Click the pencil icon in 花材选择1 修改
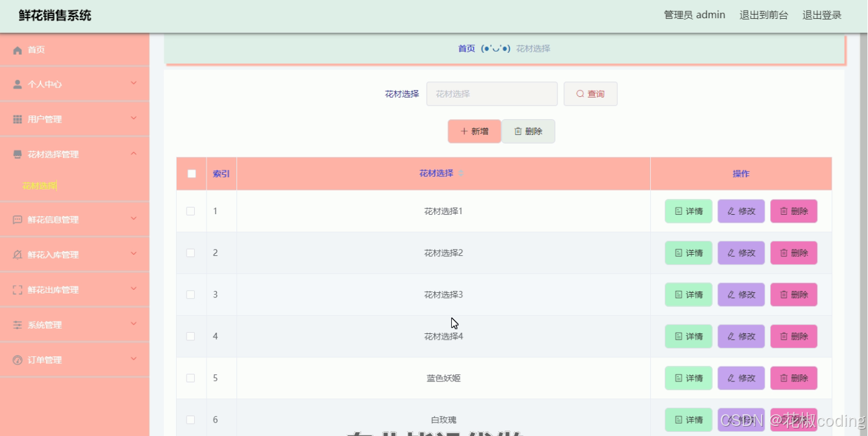 click(731, 211)
